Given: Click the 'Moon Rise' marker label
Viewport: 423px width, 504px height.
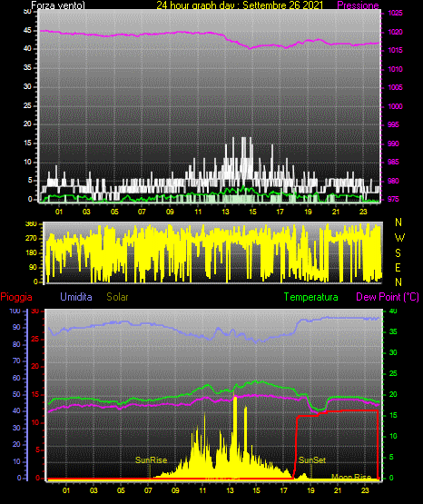Looking at the screenshot, I should [351, 477].
